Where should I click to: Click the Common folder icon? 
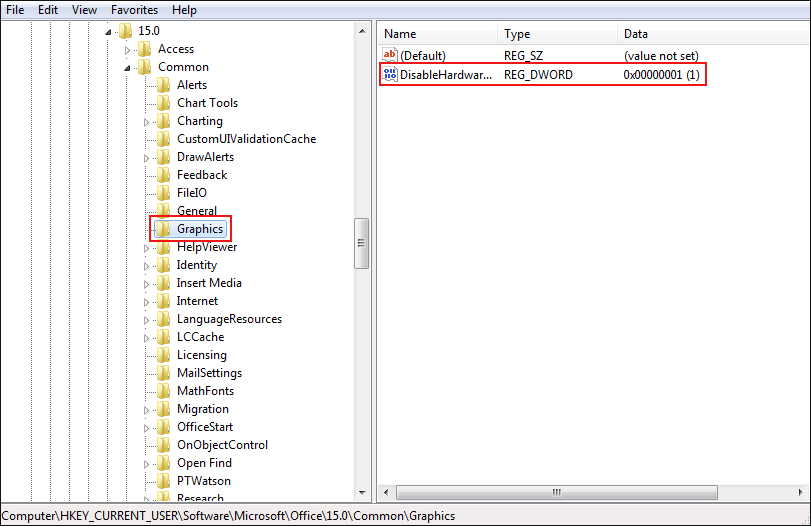click(144, 67)
